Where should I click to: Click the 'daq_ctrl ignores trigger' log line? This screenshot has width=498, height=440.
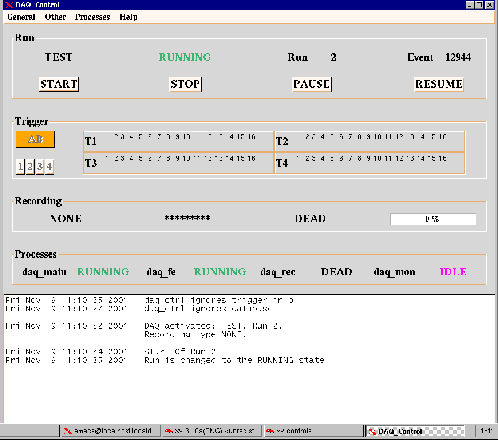pyautogui.click(x=219, y=300)
